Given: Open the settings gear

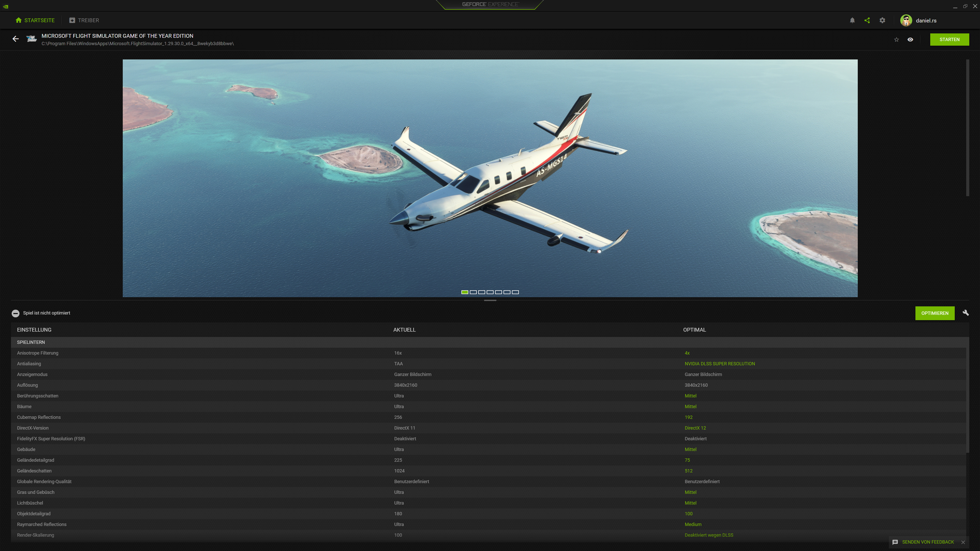Looking at the screenshot, I should [x=882, y=21].
